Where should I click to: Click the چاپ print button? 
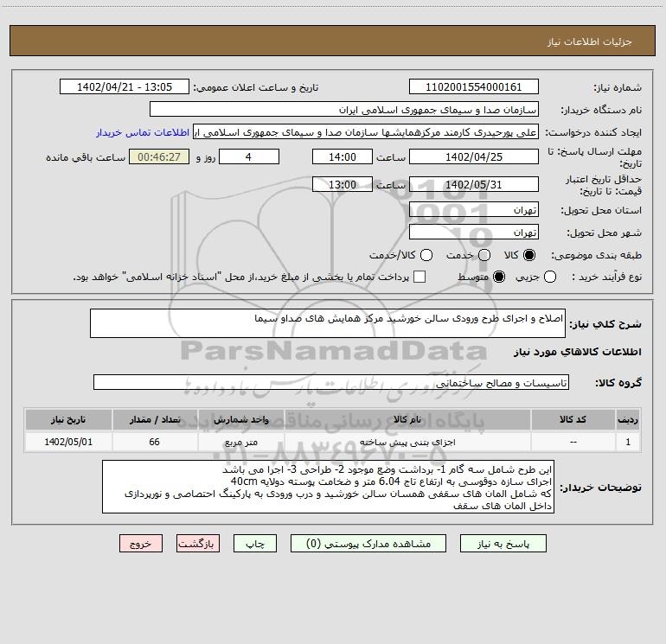(x=255, y=544)
